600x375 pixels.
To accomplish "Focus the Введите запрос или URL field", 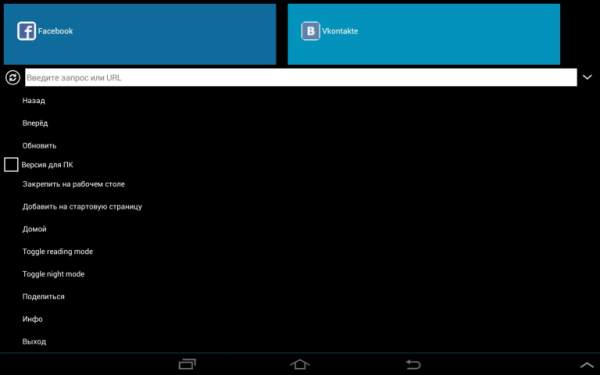I will pyautogui.click(x=301, y=77).
